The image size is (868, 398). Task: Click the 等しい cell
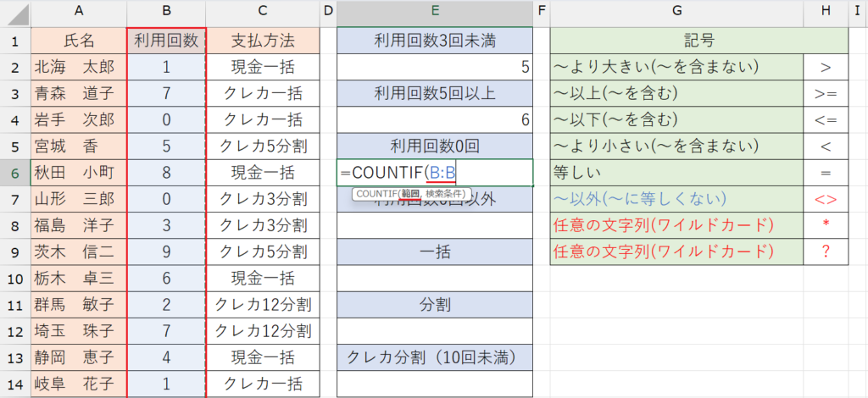pyautogui.click(x=676, y=173)
